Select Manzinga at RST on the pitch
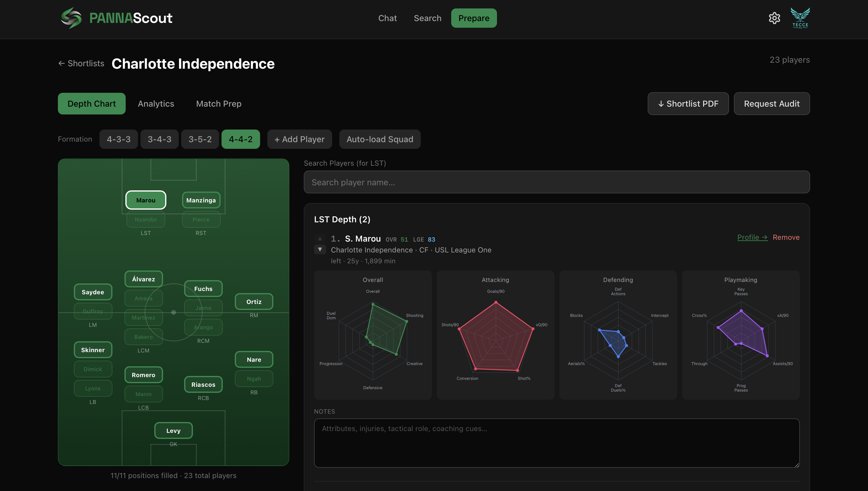 201,200
